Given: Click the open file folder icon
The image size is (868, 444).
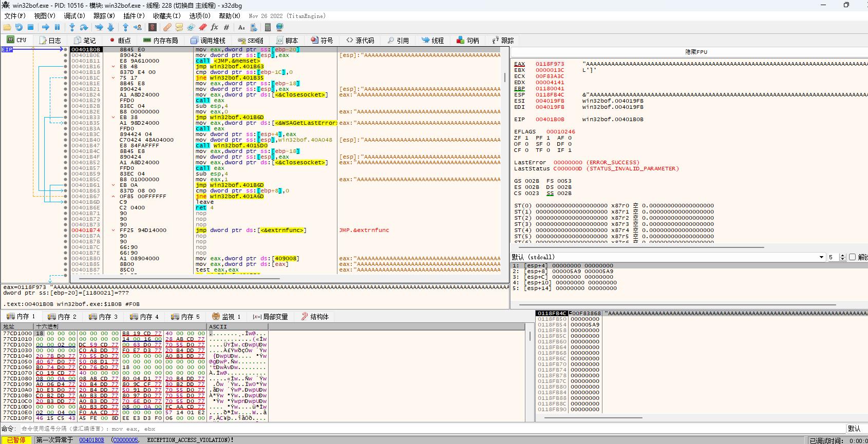Looking at the screenshot, I should (7, 27).
